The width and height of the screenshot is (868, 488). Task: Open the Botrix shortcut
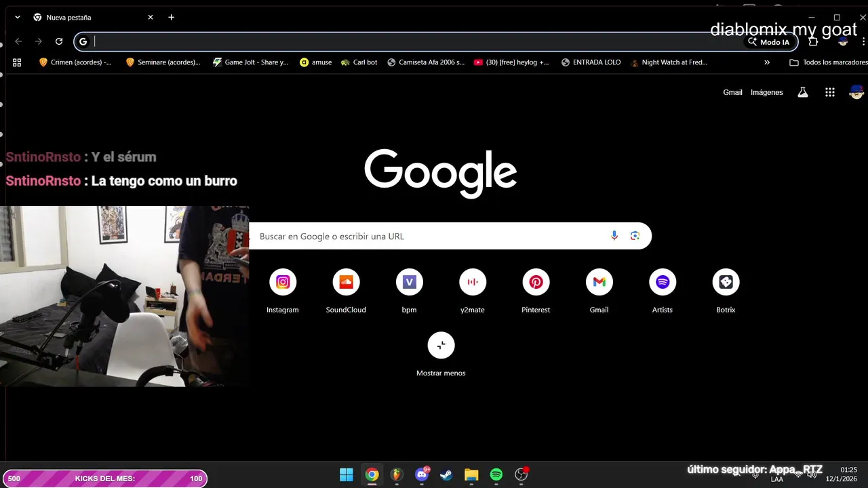click(x=726, y=291)
